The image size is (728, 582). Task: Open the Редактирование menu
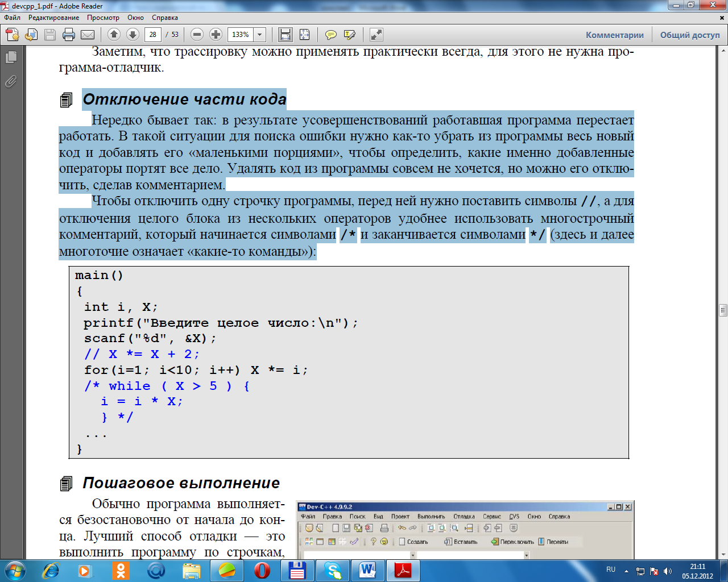point(54,18)
